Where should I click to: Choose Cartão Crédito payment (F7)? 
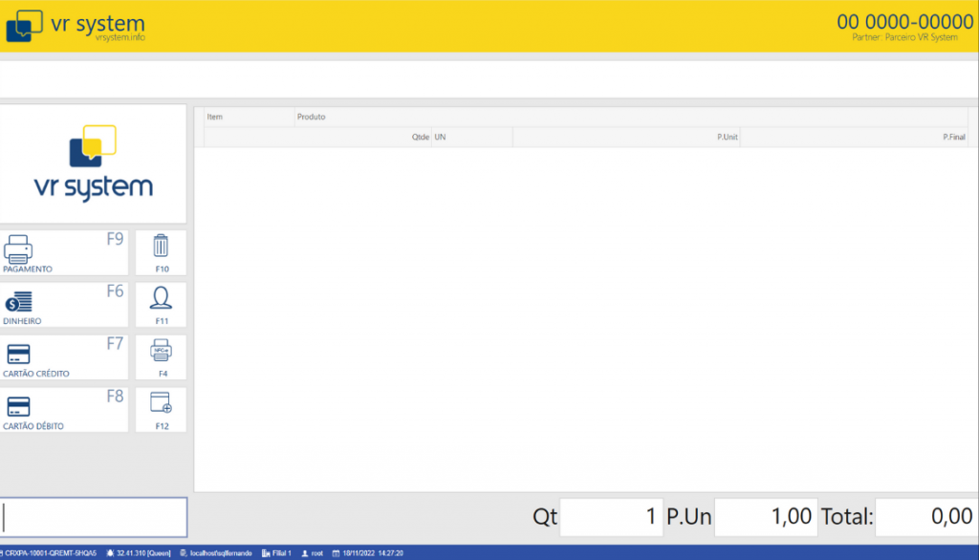coord(63,357)
